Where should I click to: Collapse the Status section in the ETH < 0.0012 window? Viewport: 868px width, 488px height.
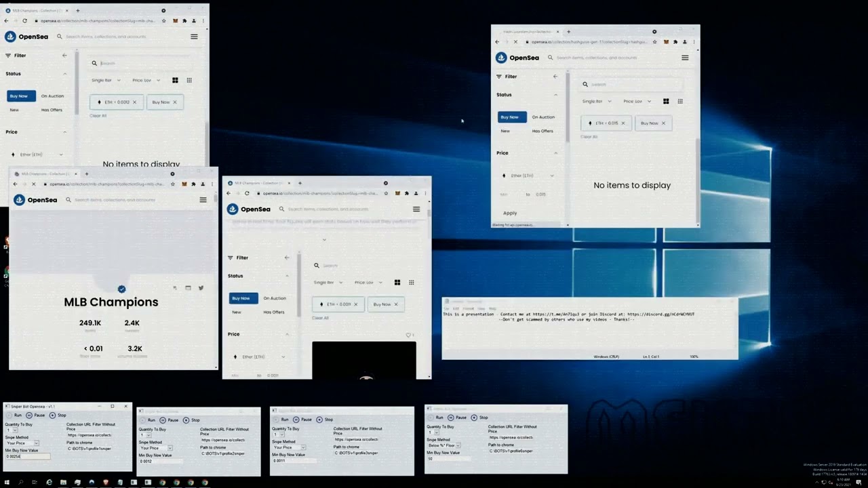[65, 74]
